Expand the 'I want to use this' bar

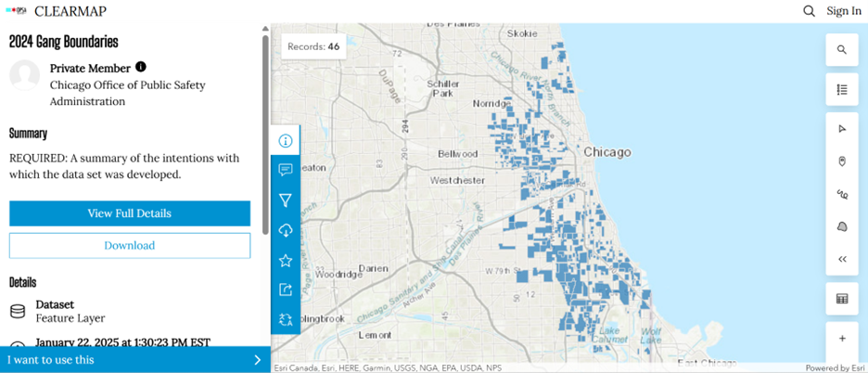[x=134, y=360]
